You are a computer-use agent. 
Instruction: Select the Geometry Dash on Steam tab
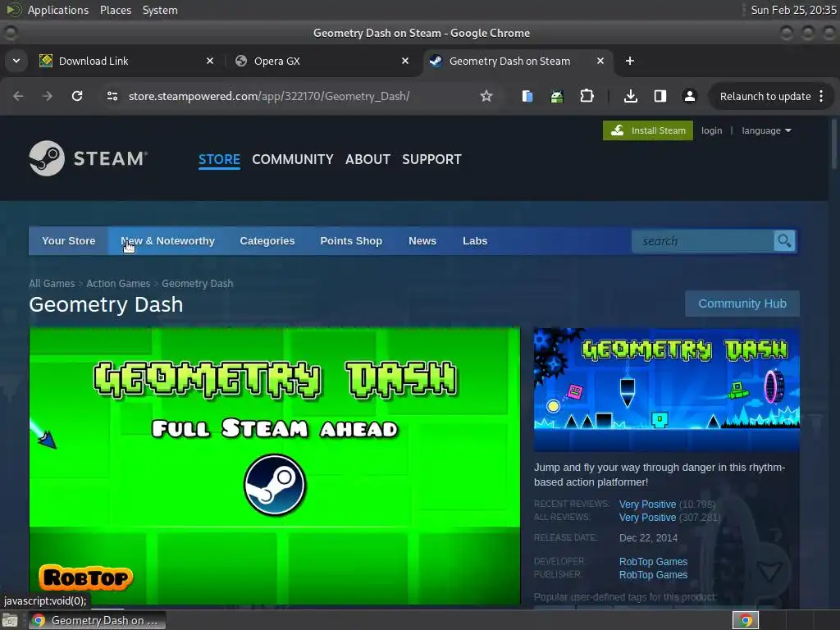click(x=517, y=61)
